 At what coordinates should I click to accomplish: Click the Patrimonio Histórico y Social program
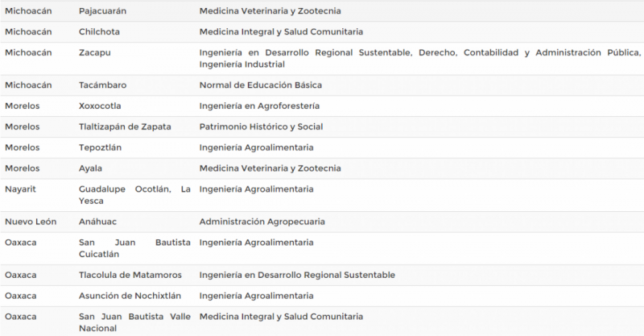(261, 127)
